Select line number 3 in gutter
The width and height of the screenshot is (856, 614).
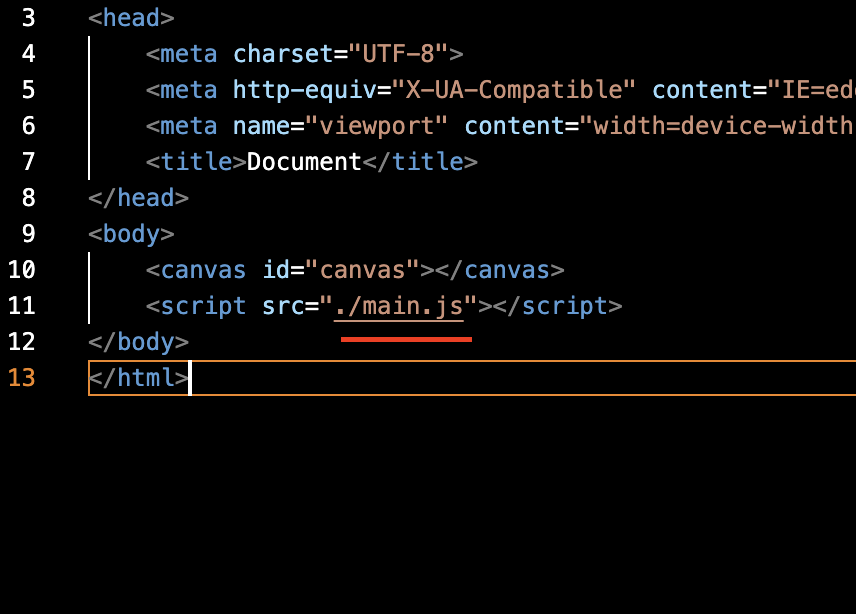28,18
